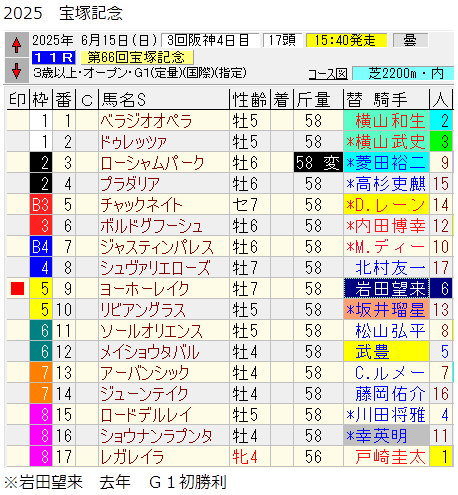
Task: Click the 11R race number badge
Action: coord(54,58)
